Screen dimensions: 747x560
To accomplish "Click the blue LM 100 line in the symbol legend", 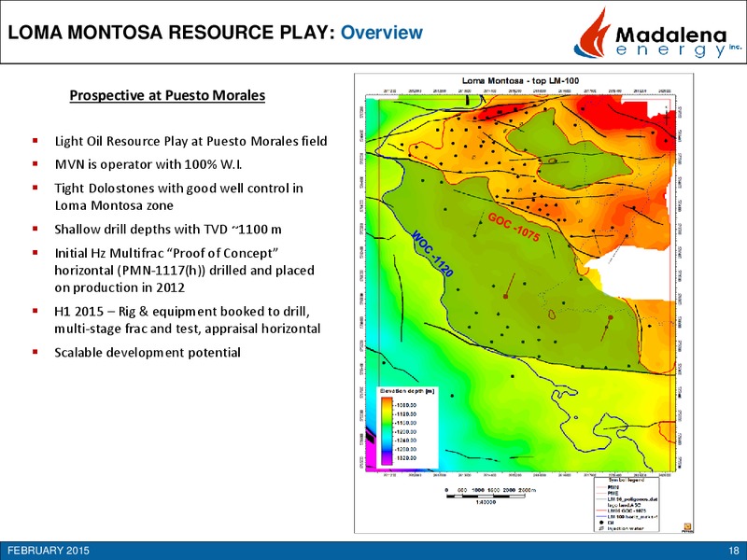I will (x=601, y=516).
